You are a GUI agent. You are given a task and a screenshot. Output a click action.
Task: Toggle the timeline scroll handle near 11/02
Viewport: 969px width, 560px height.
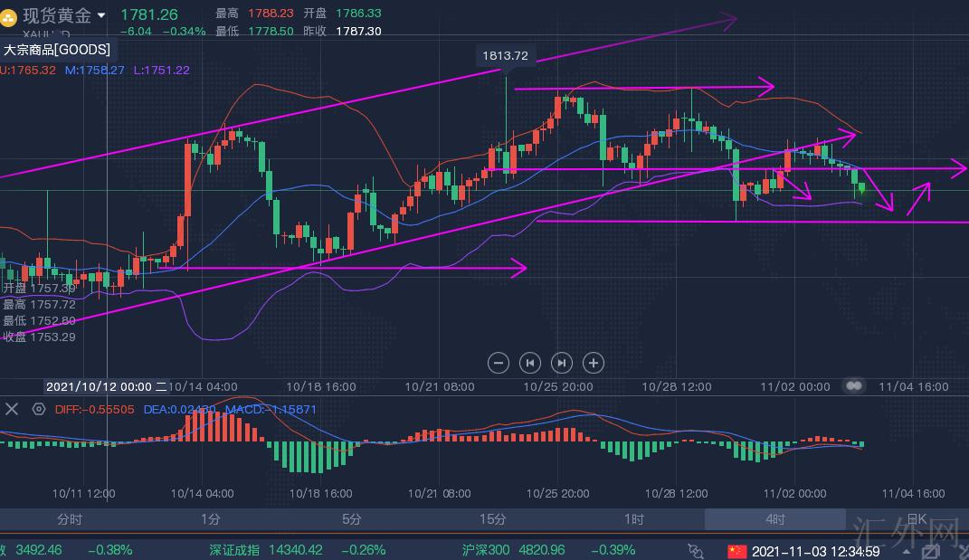tap(852, 386)
